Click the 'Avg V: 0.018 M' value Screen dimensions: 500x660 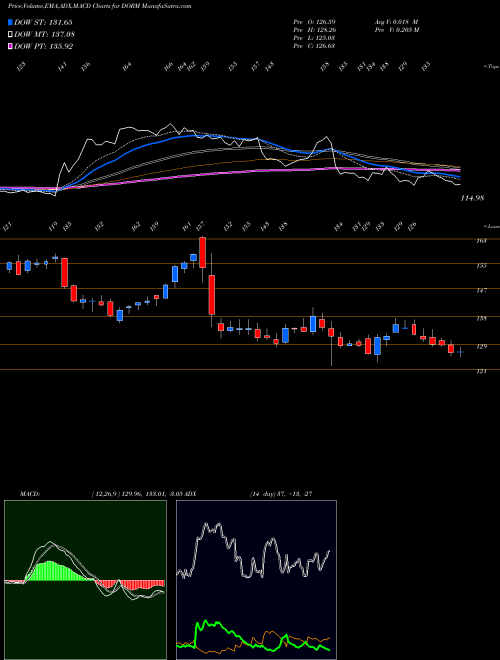tap(396, 21)
